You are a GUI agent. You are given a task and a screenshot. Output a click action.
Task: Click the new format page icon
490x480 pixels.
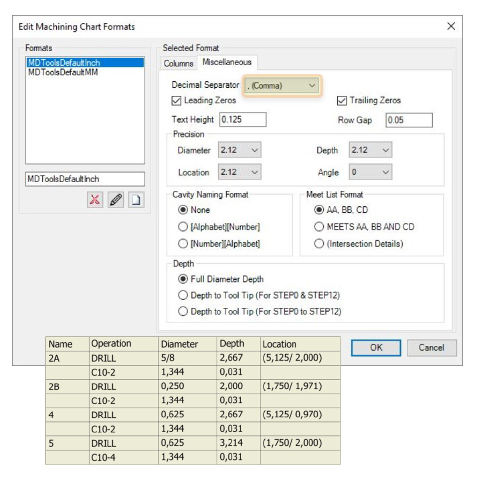(136, 200)
